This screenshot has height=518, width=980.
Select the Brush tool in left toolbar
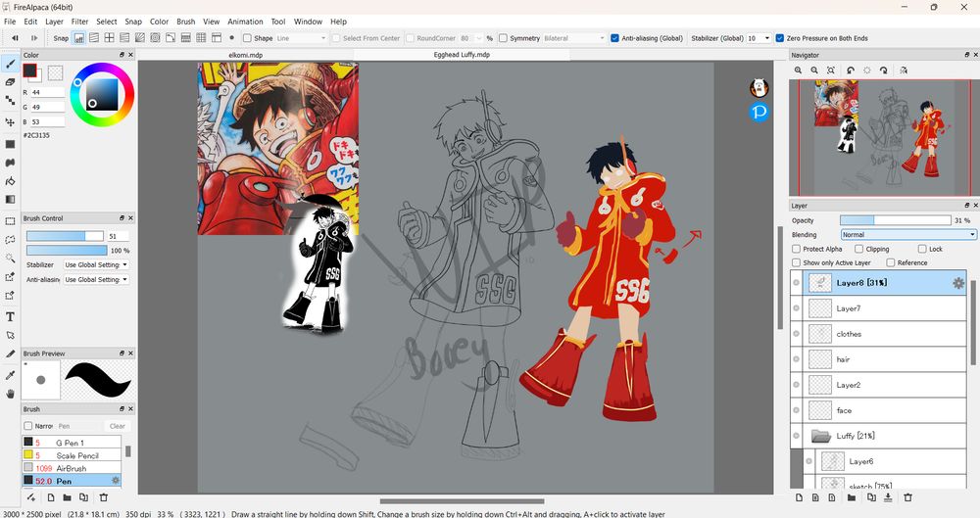[10, 64]
